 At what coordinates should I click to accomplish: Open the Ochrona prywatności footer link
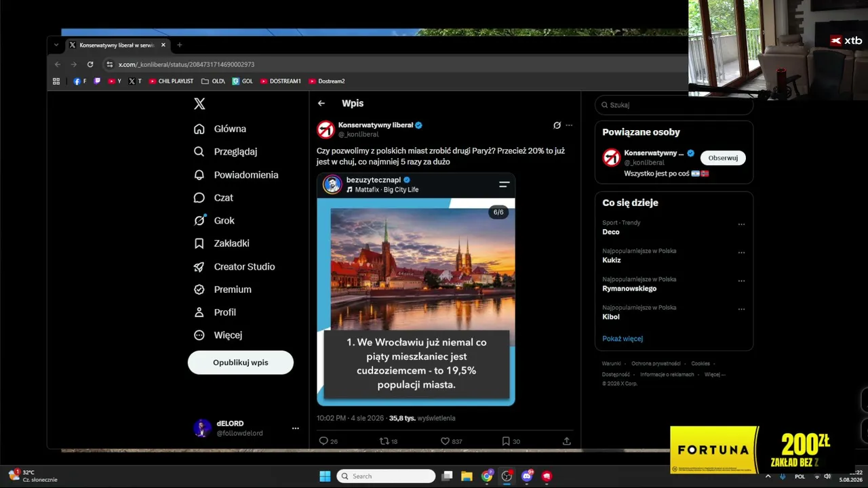click(656, 364)
